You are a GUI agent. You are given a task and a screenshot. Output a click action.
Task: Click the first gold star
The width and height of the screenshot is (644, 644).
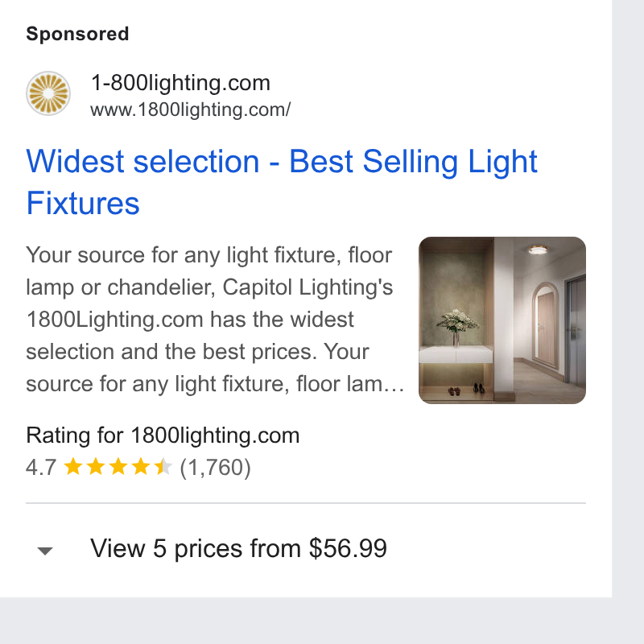pyautogui.click(x=73, y=467)
